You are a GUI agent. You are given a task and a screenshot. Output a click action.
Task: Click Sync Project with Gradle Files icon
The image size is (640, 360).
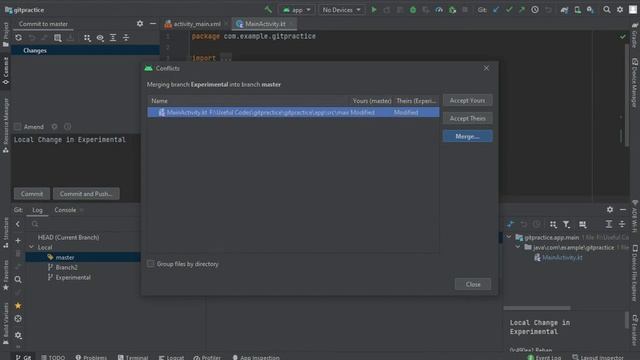point(564,10)
